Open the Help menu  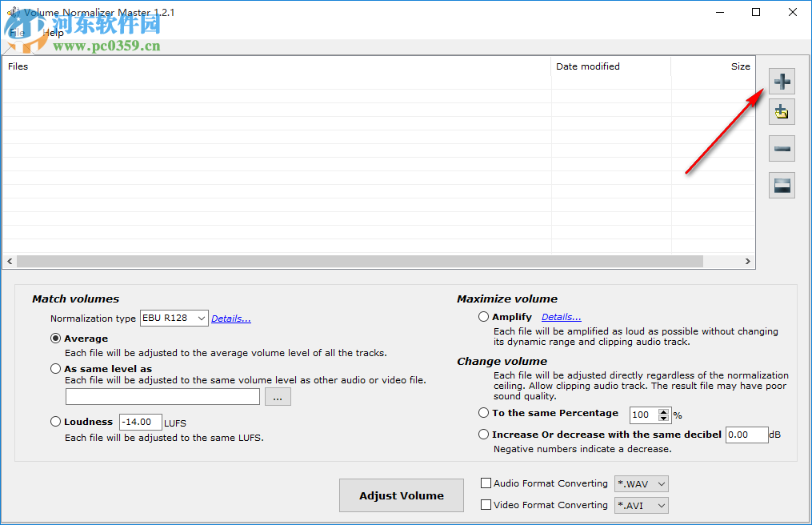(52, 33)
